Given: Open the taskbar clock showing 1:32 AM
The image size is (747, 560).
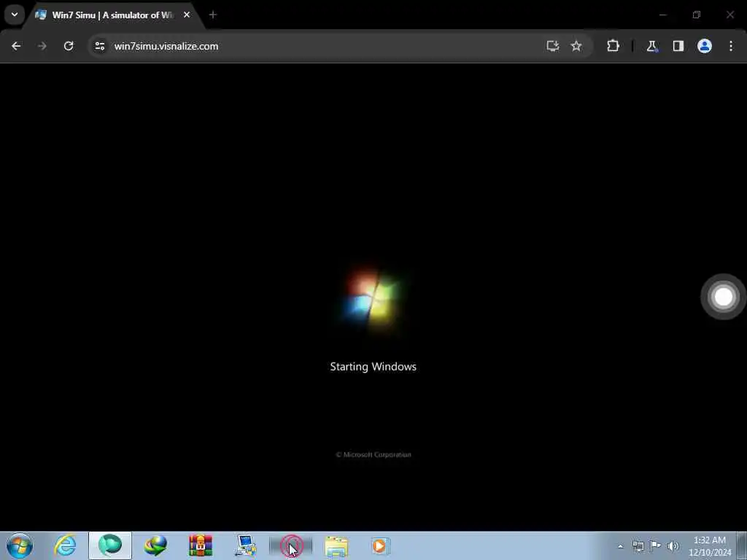Looking at the screenshot, I should [709, 546].
